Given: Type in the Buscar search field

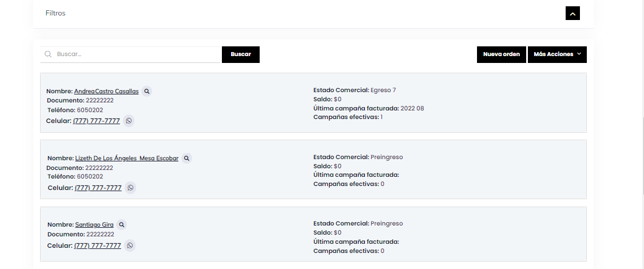Looking at the screenshot, I should [x=137, y=54].
